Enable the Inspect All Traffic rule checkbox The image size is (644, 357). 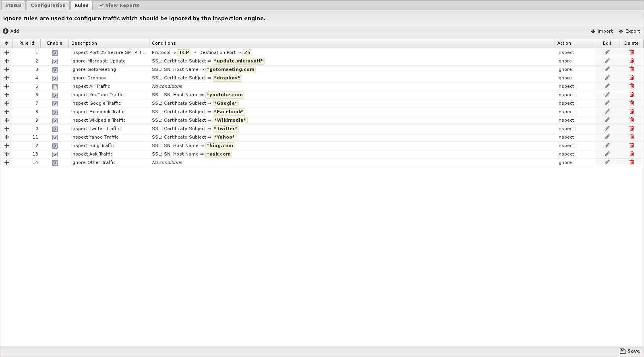55,87
